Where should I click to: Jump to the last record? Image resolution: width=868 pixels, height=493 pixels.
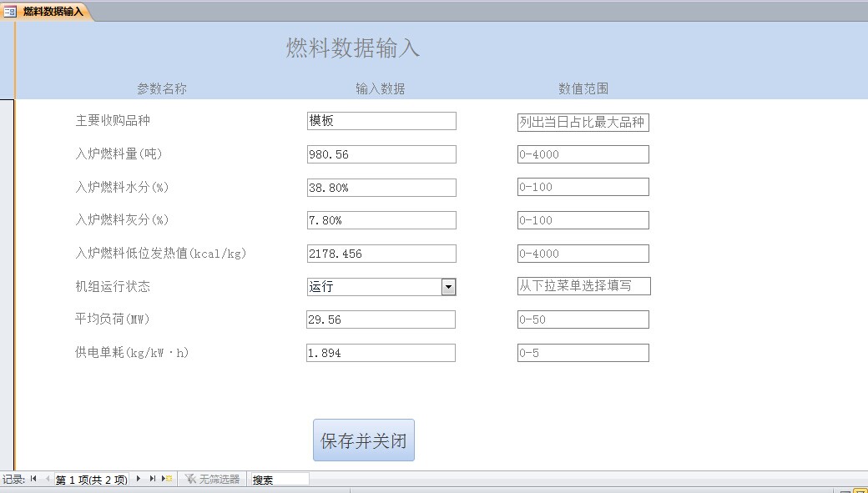pos(153,479)
